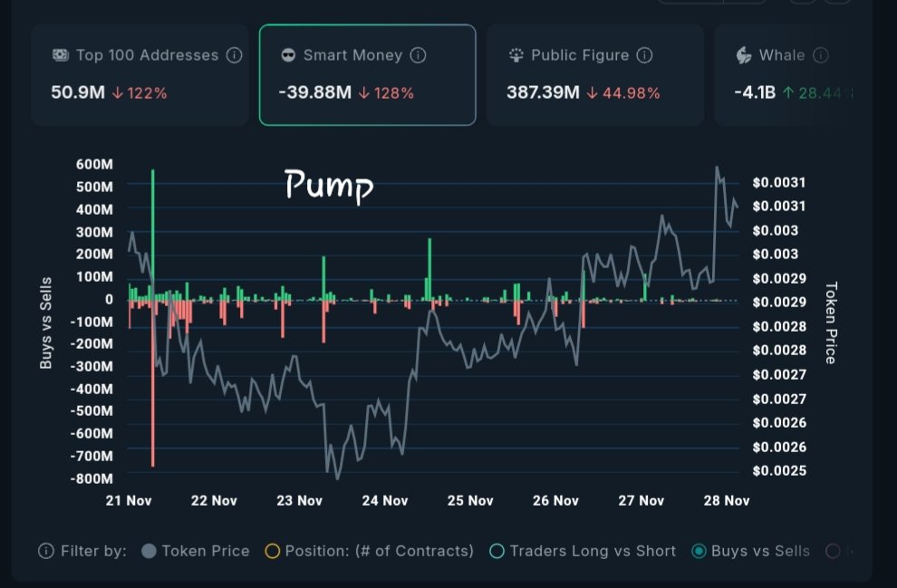Select Traders Long vs Short filter
Viewport: 897px width, 588px height.
(x=496, y=551)
